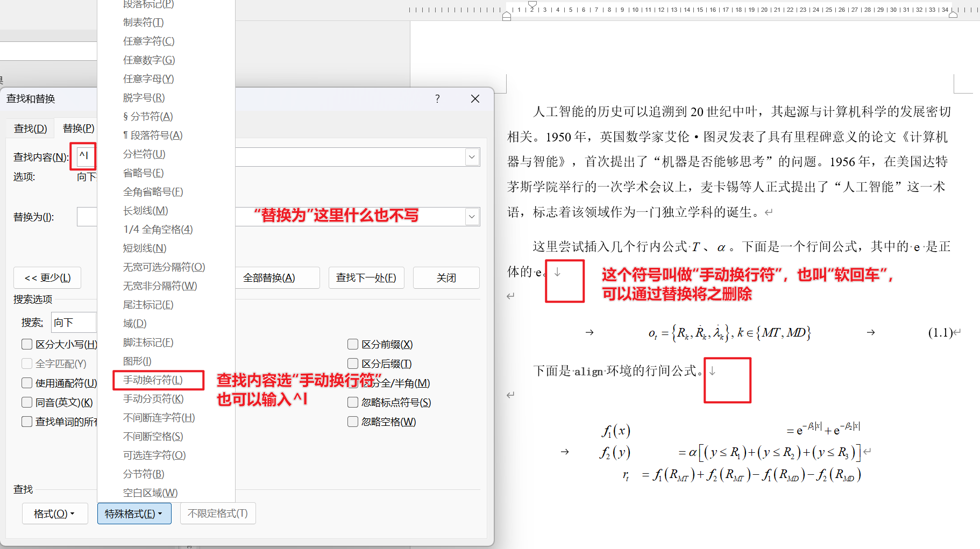Enable 忽略标点符号(S) checkbox
Image resolution: width=980 pixels, height=549 pixels.
(x=353, y=402)
